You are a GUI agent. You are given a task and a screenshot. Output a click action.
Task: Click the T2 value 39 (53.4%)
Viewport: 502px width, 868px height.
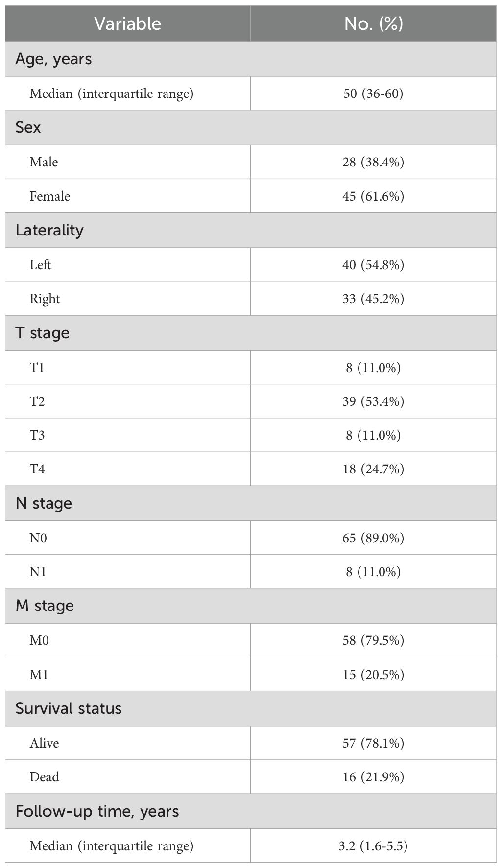(x=373, y=401)
